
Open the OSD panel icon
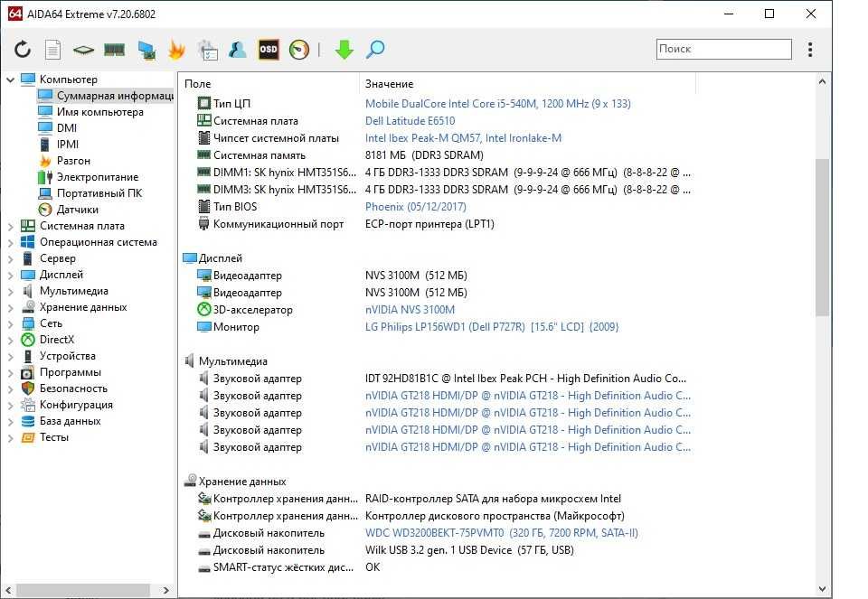[x=269, y=49]
